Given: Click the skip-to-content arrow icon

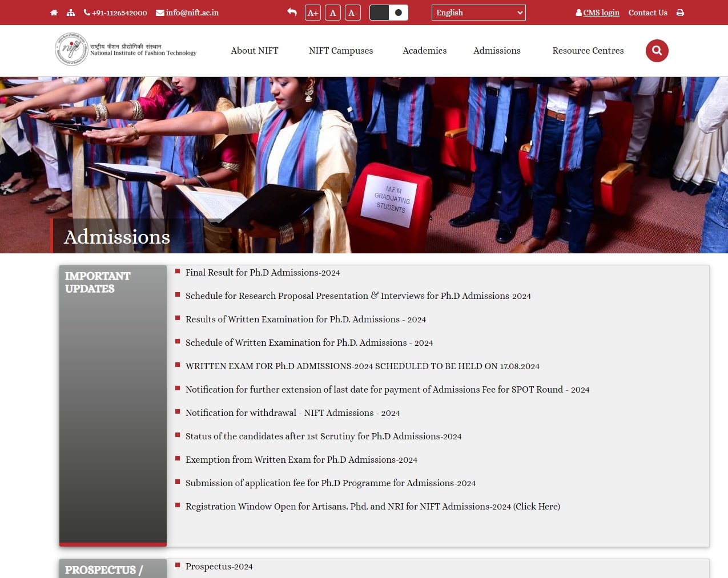Looking at the screenshot, I should point(292,11).
